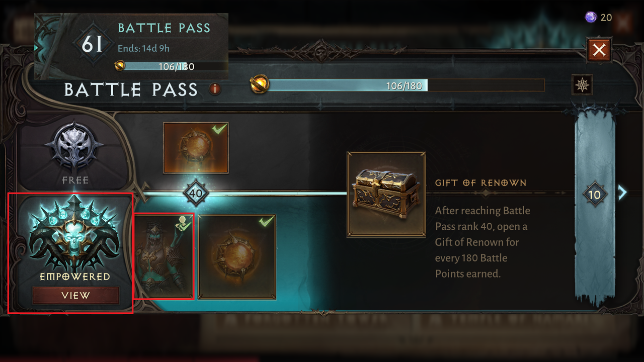This screenshot has height=362, width=644.
Task: Click the Battle Points orb icon
Action: pyautogui.click(x=260, y=84)
